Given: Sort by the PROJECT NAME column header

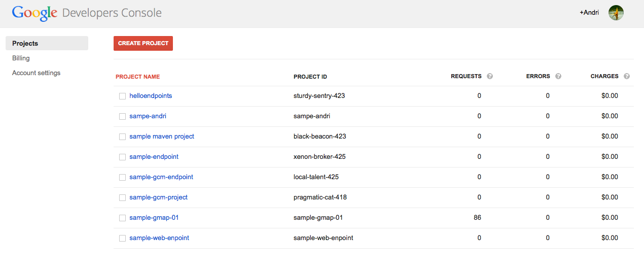Looking at the screenshot, I should pos(137,77).
